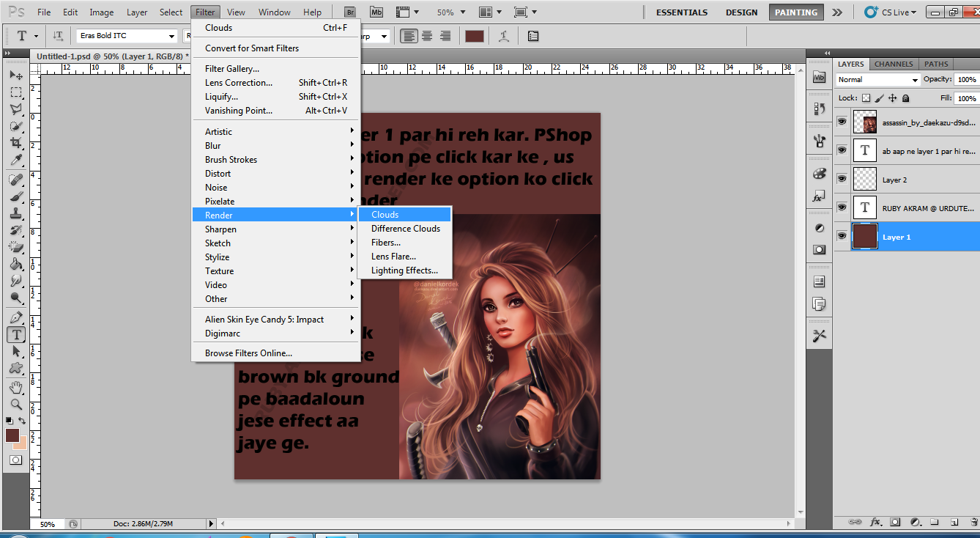Image resolution: width=980 pixels, height=538 pixels.
Task: Select the Brush tool
Action: pos(15,196)
